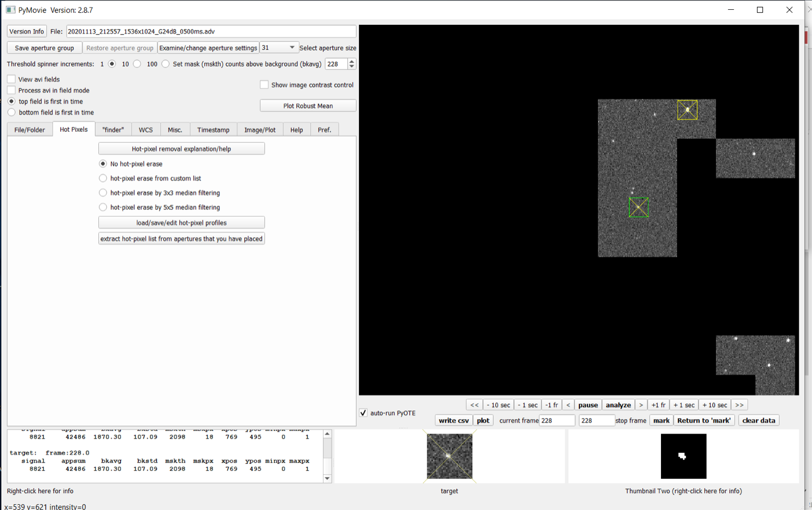Check 'Show image contrast control'
This screenshot has width=812, height=510.
coord(264,85)
